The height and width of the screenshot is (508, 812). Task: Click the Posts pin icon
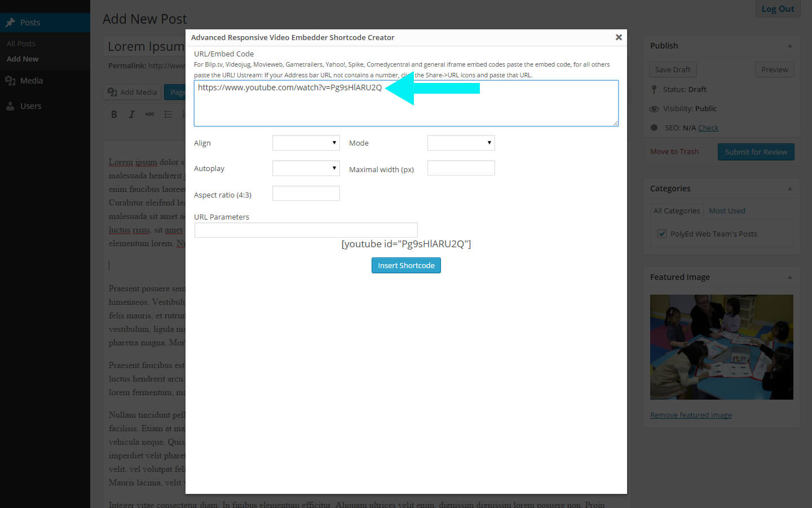pyautogui.click(x=10, y=23)
